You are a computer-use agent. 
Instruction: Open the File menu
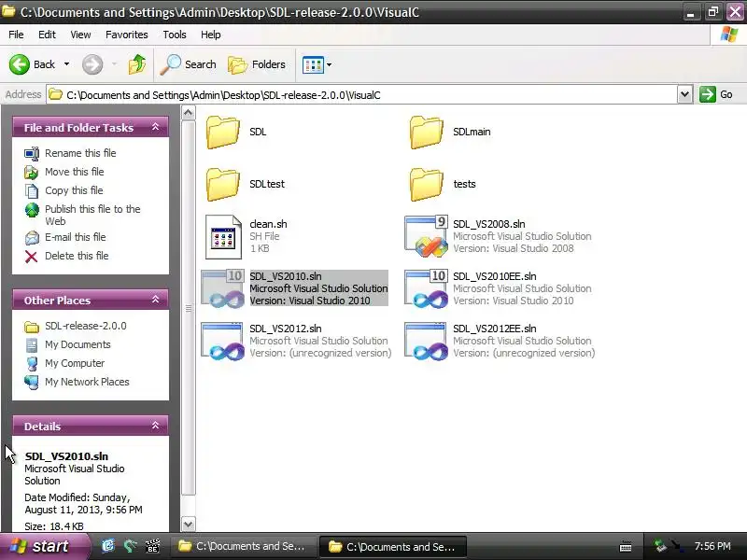pyautogui.click(x=16, y=35)
